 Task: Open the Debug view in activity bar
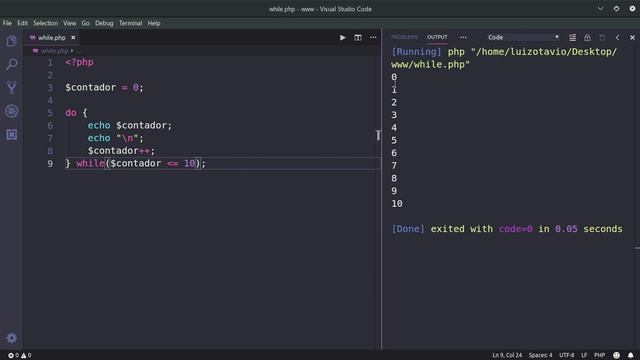(x=11, y=111)
